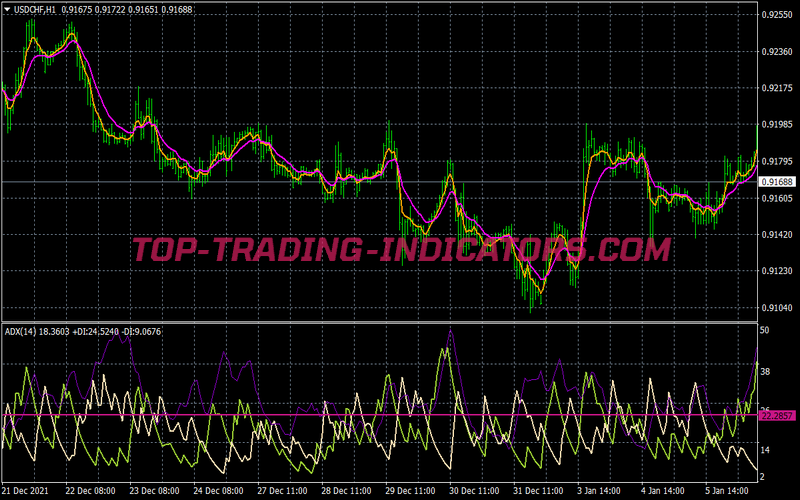Click the OHLC values 0.91675 0.91722 0.91651 0.91688
800x500 pixels.
tap(127, 9)
